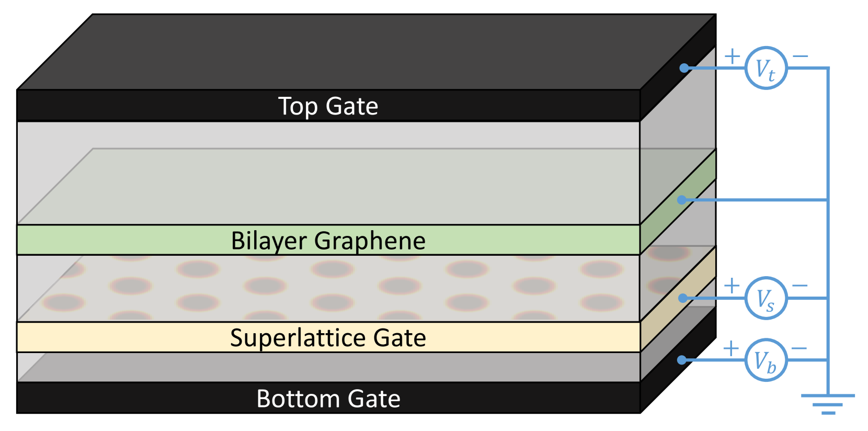The height and width of the screenshot is (431, 868).
Task: Click the Top Gate label
Action: coord(328,106)
